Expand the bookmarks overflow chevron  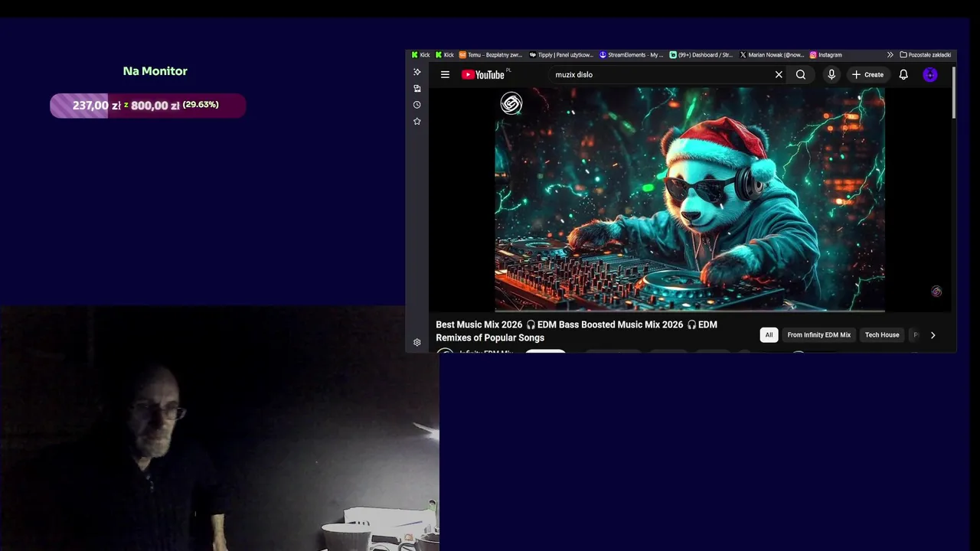[890, 55]
